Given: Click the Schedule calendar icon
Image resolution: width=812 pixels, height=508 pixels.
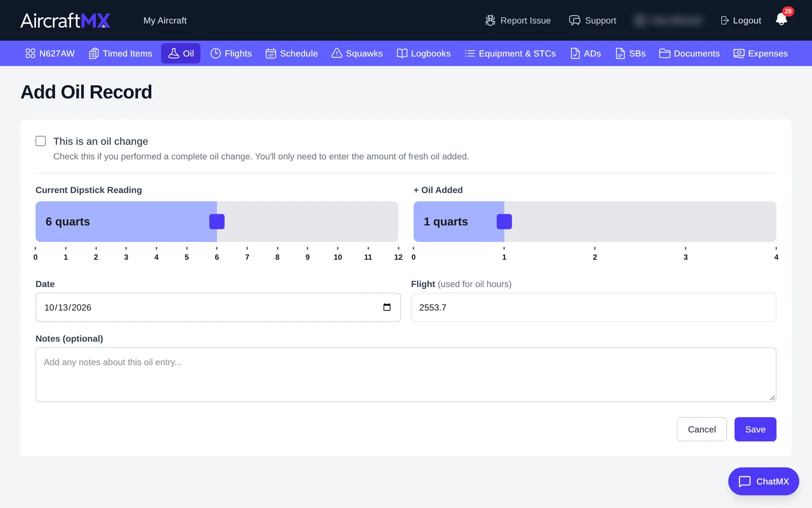Looking at the screenshot, I should point(271,53).
